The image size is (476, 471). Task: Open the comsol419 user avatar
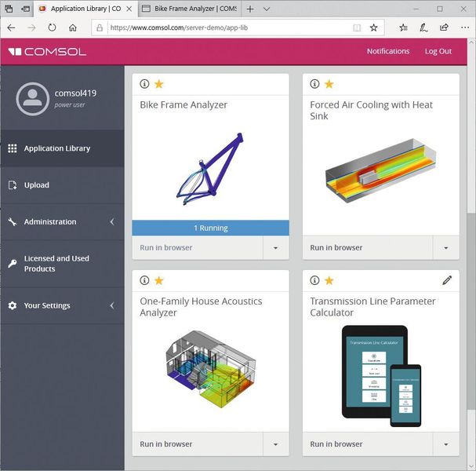[32, 99]
